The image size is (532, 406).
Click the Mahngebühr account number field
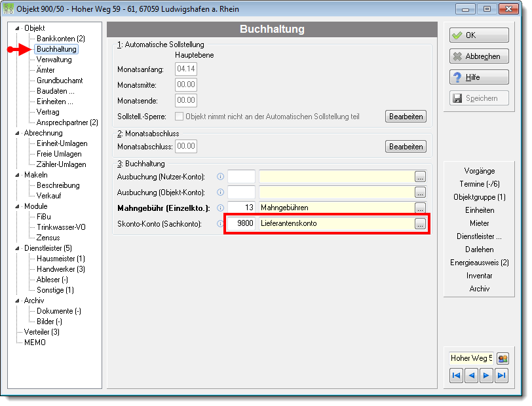pyautogui.click(x=241, y=208)
